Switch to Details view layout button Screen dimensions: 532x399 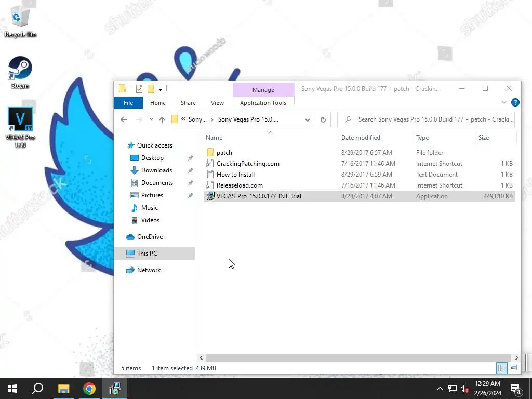(x=502, y=368)
